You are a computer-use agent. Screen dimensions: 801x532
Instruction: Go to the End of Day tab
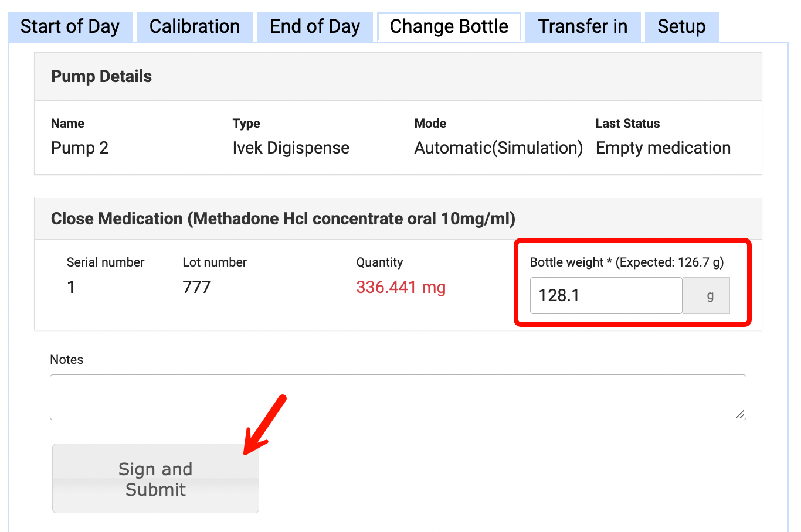(314, 27)
